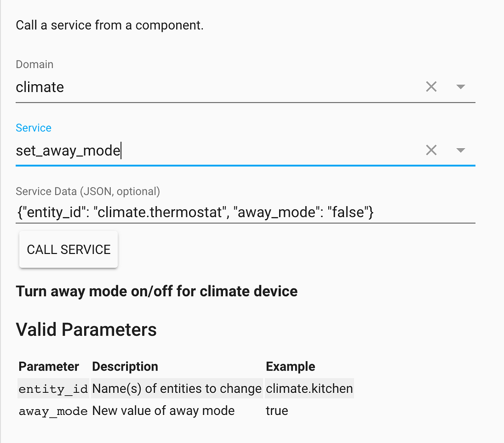Click the 'true' example value
504x443 pixels.
click(277, 411)
